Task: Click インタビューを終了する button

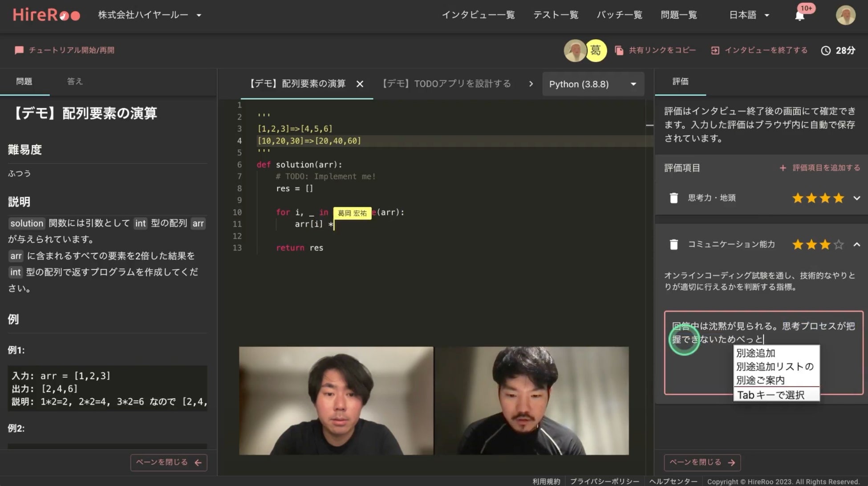Action: point(760,50)
